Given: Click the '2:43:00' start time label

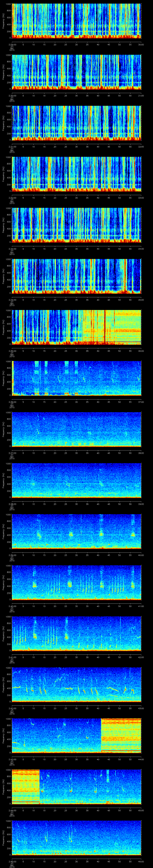Looking at the screenshot, I should pyautogui.click(x=12, y=759).
